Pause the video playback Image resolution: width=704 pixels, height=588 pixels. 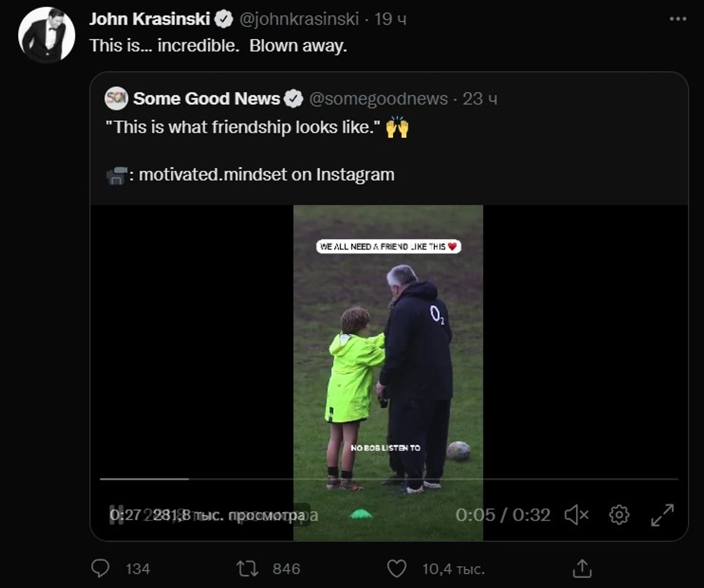click(116, 515)
